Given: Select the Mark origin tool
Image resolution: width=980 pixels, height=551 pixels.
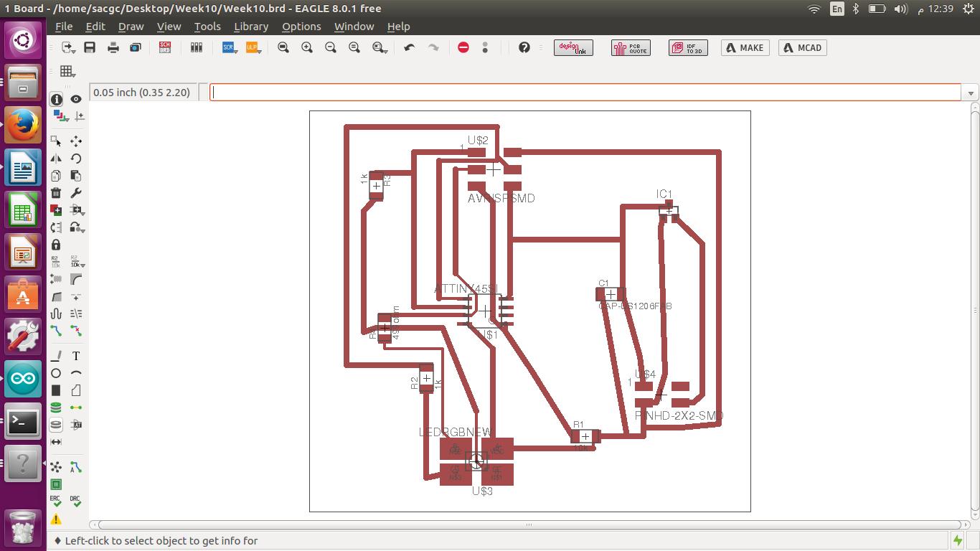Looking at the screenshot, I should pos(79,116).
